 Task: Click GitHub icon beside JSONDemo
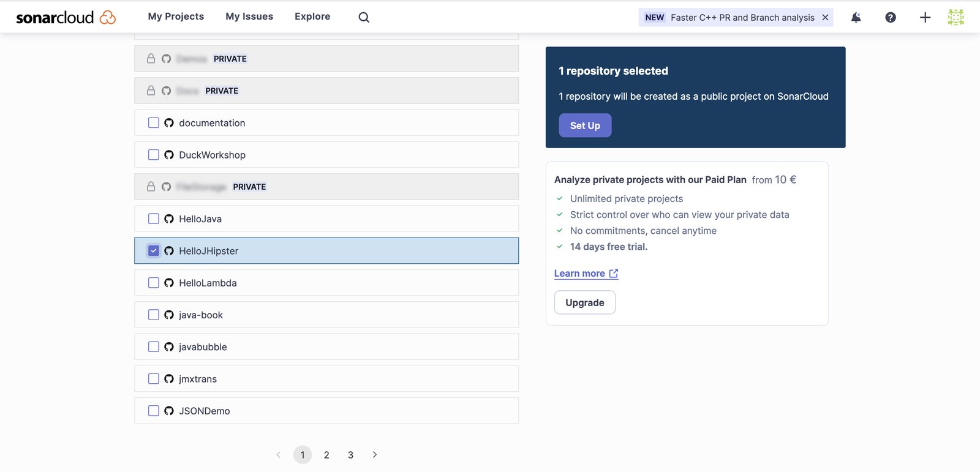pos(169,411)
